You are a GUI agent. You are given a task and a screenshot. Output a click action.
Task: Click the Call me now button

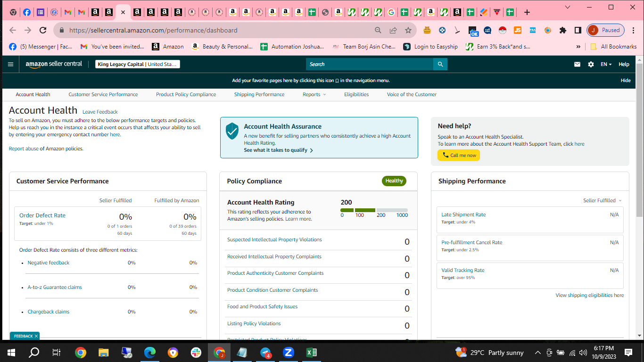click(459, 155)
